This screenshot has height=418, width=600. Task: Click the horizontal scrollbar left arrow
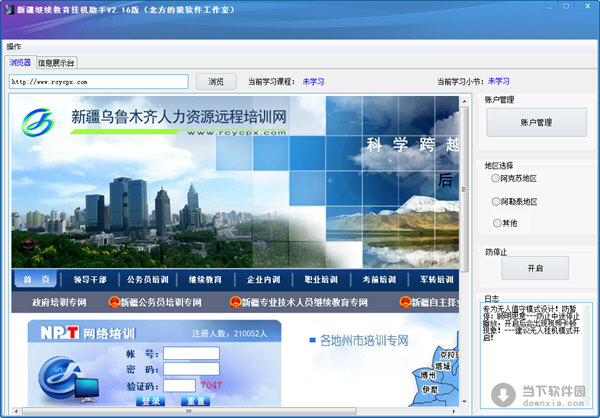click(x=15, y=411)
